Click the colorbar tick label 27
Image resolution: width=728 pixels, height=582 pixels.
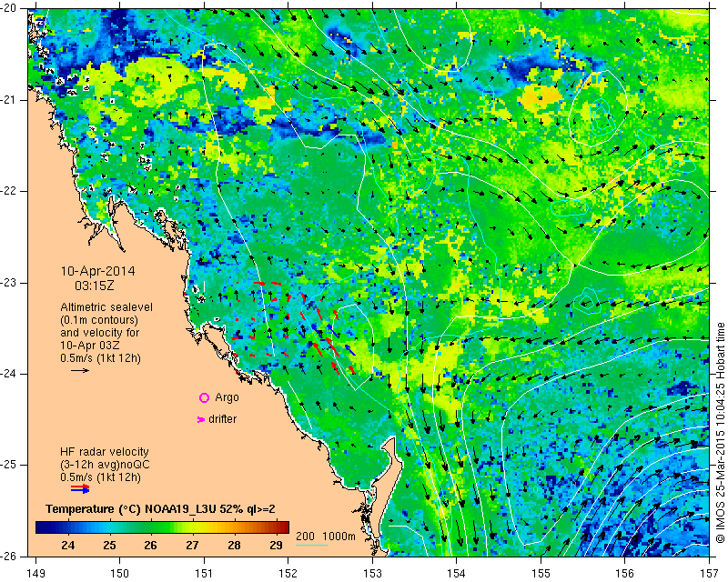192,546
